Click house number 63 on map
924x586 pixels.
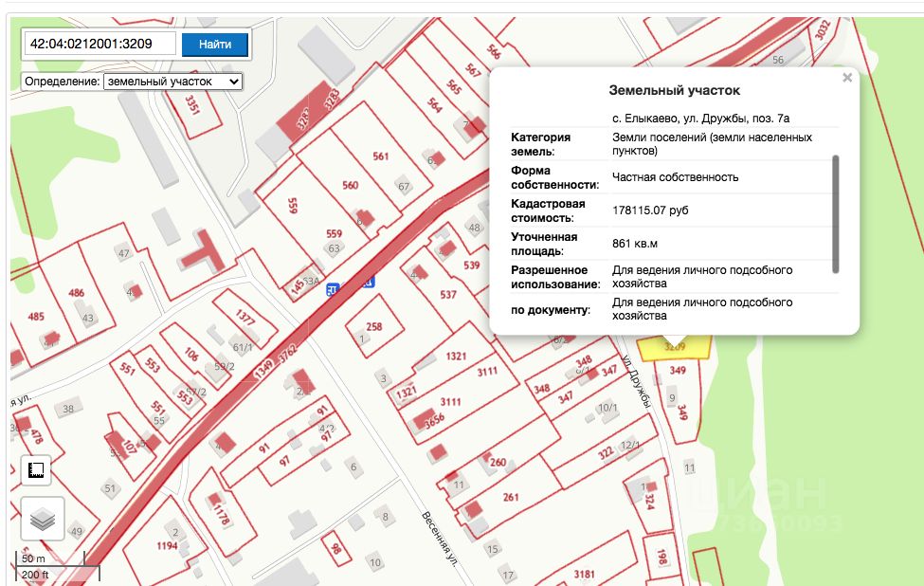point(335,248)
